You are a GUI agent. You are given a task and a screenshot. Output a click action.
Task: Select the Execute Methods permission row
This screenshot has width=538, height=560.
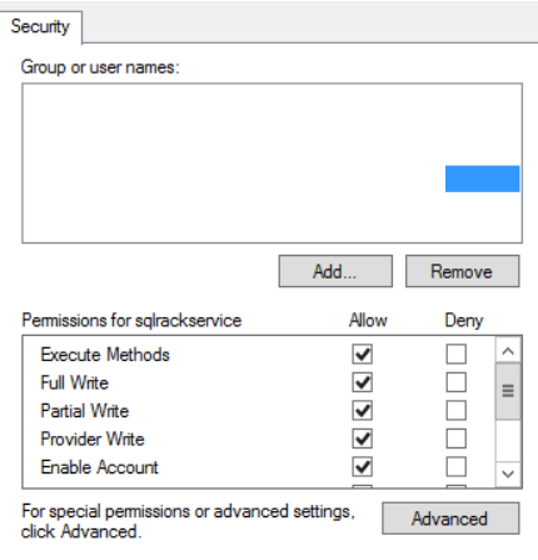(x=259, y=354)
